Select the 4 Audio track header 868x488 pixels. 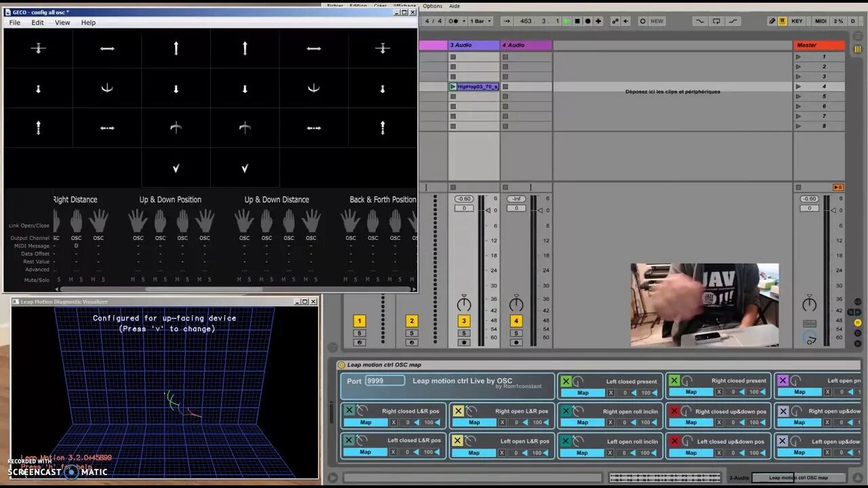(526, 45)
